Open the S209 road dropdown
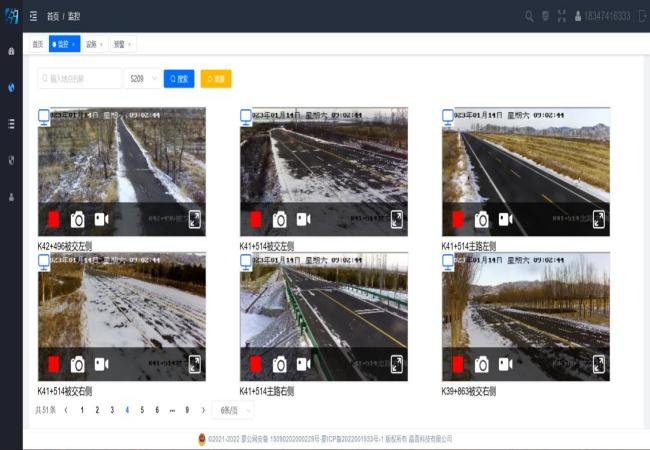 [141, 79]
